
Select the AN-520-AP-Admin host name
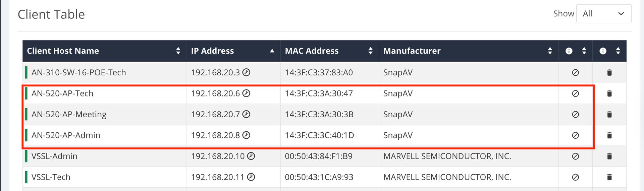point(66,135)
